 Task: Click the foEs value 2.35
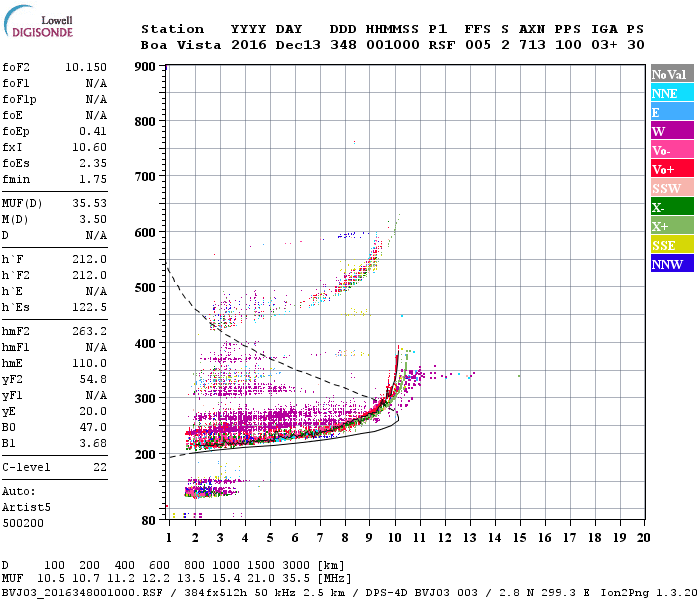tap(93, 163)
